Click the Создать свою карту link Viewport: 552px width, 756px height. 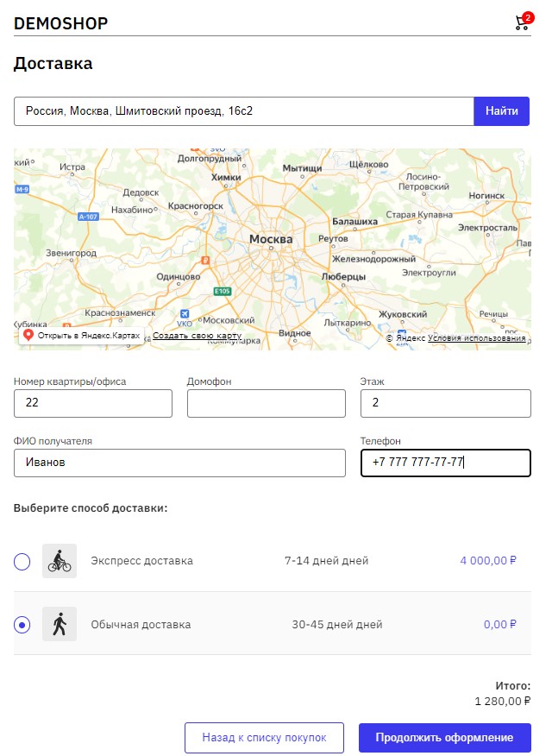[x=197, y=336]
